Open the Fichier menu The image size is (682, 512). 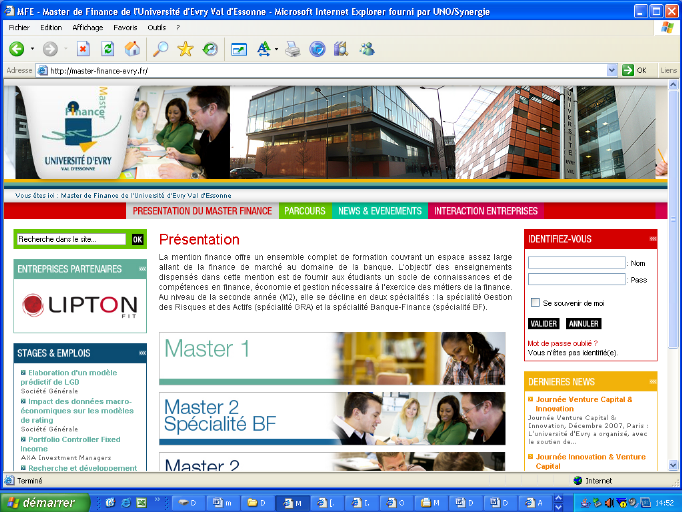coord(19,27)
